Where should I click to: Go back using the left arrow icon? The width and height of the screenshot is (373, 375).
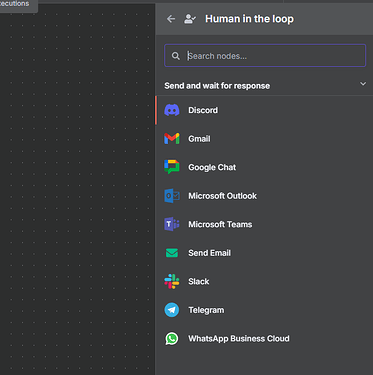pyautogui.click(x=171, y=19)
